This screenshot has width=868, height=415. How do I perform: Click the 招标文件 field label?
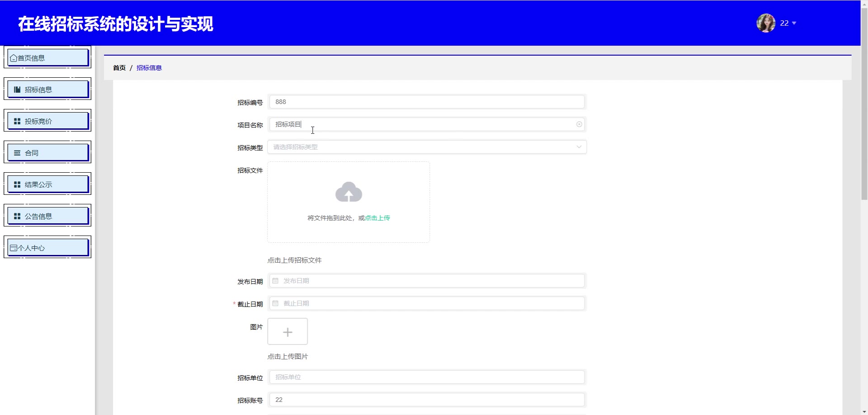250,170
